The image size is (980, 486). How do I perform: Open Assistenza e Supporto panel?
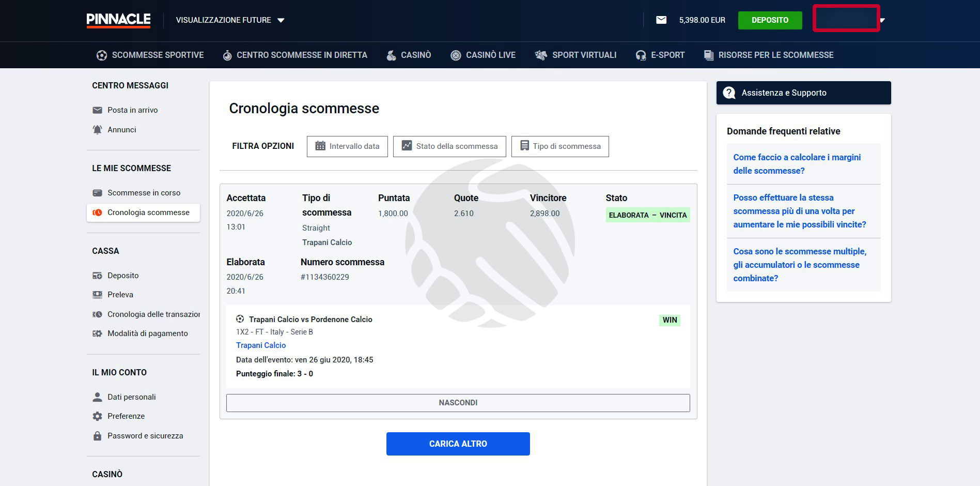(803, 93)
